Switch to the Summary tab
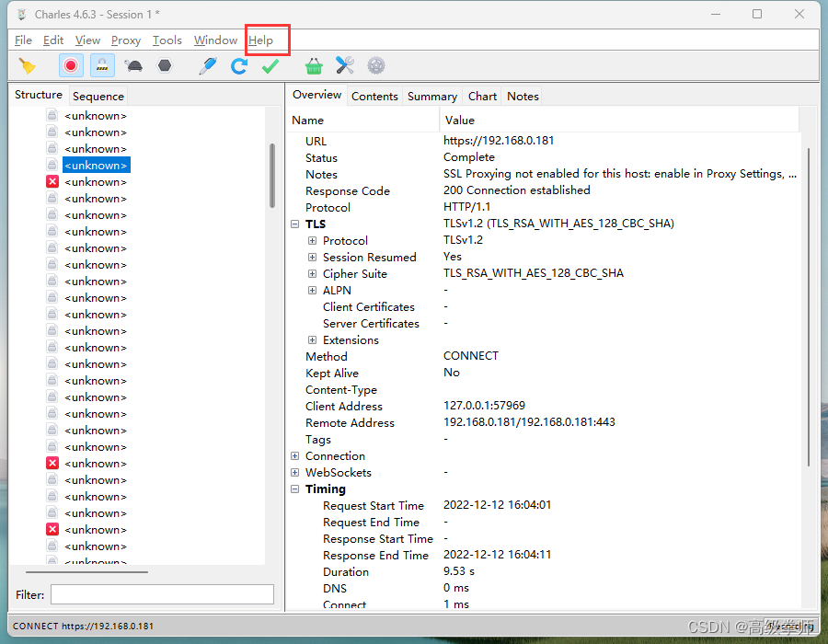Image resolution: width=828 pixels, height=644 pixels. click(432, 96)
